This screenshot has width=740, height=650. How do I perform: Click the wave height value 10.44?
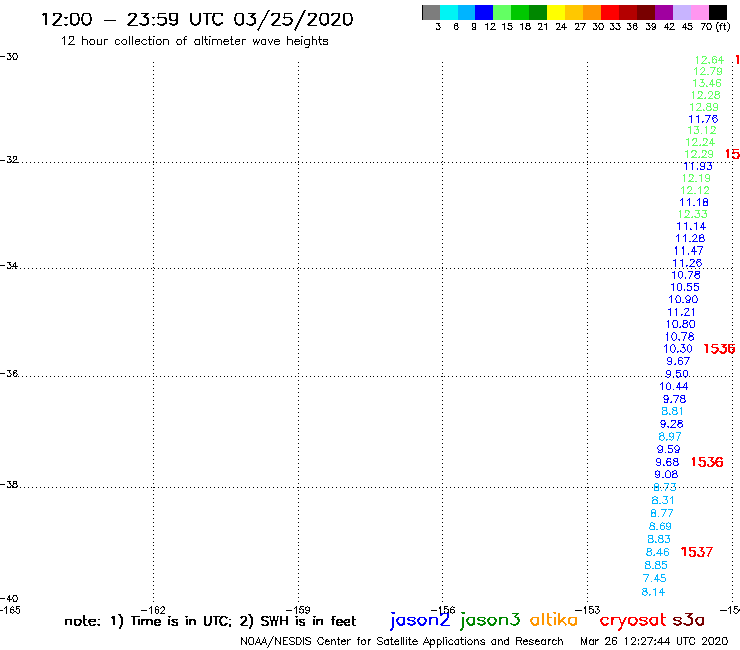pos(673,386)
